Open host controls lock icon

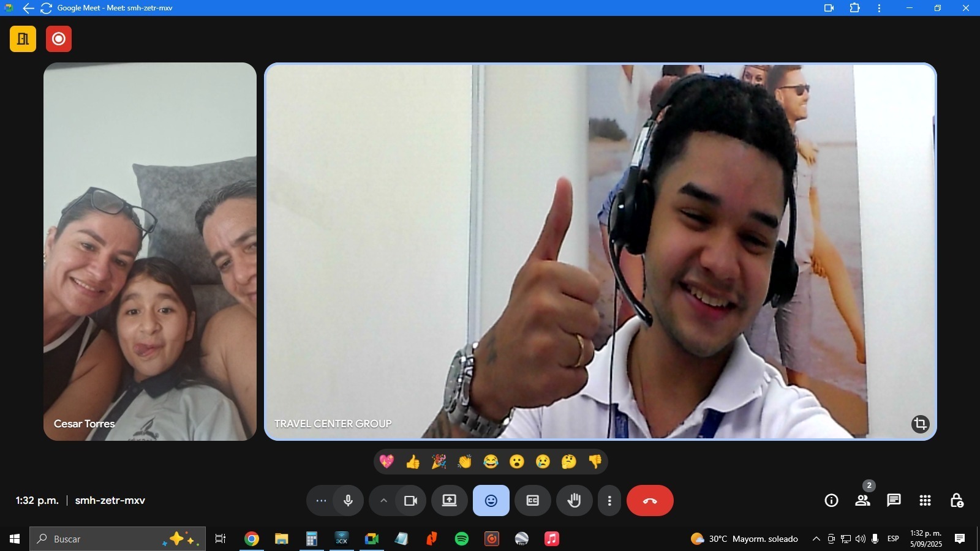coord(956,501)
